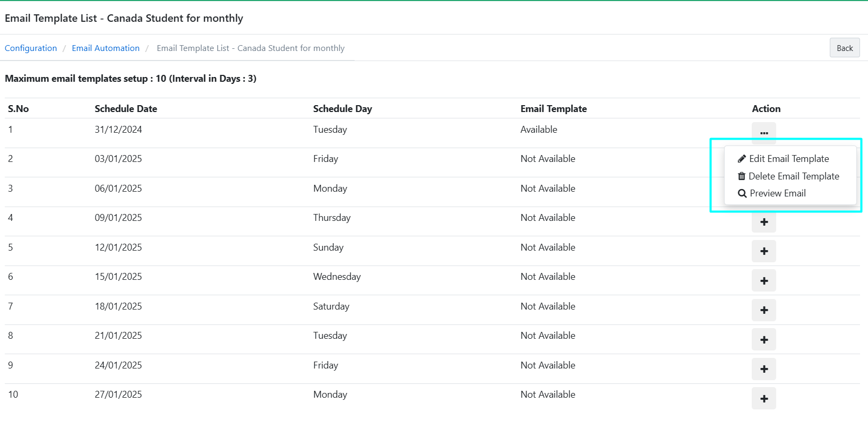This screenshot has width=868, height=437.
Task: Click the Schedule Date column header
Action: 126,109
